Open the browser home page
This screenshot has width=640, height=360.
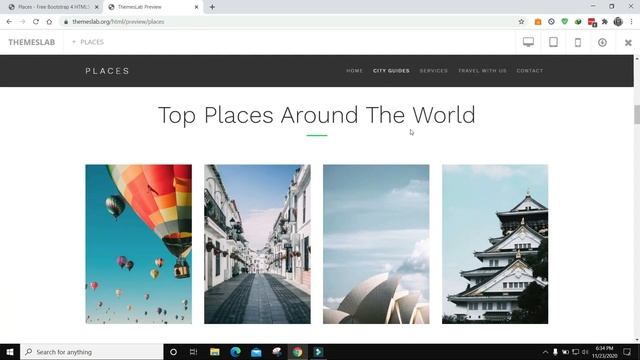[49, 22]
